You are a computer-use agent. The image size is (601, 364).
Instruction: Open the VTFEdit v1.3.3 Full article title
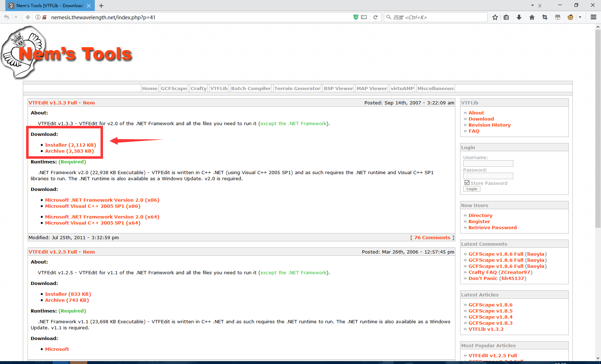click(53, 103)
